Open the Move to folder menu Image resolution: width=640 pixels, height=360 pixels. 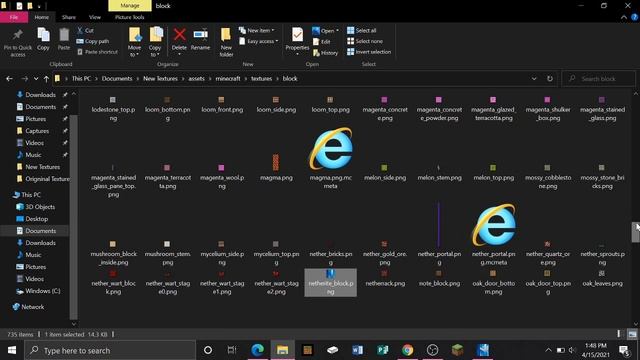click(134, 42)
